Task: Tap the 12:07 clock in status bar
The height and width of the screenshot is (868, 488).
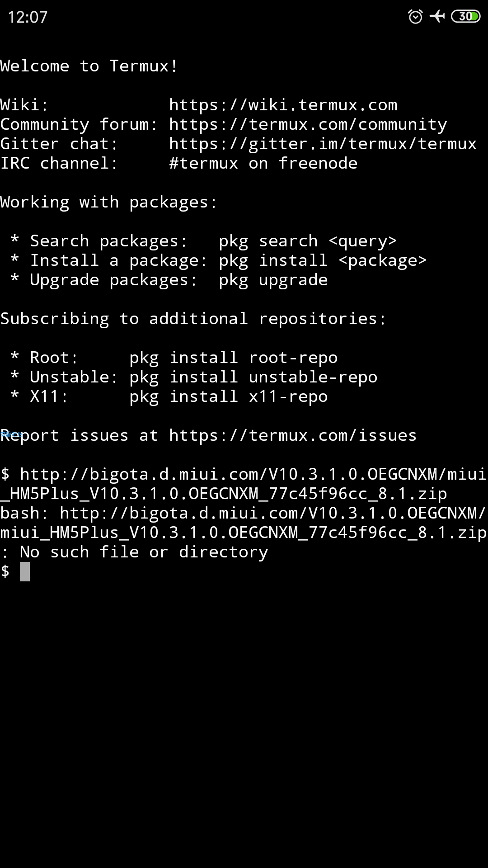Action: 28,17
